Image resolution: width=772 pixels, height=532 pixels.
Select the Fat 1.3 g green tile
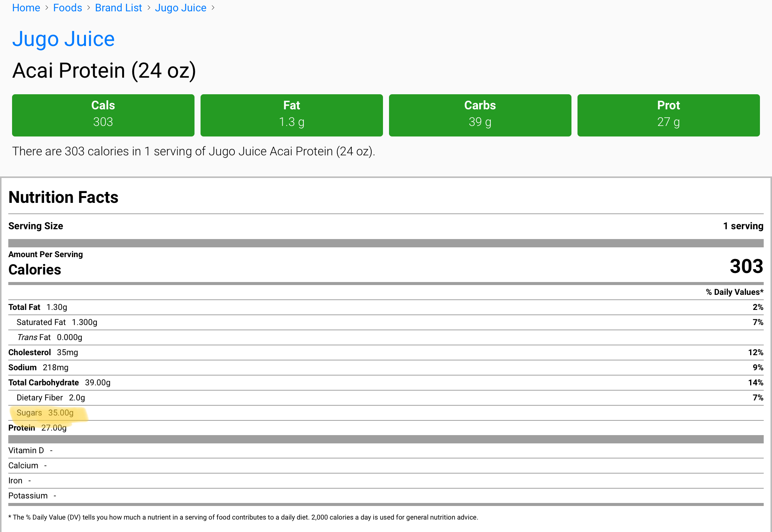tap(291, 115)
